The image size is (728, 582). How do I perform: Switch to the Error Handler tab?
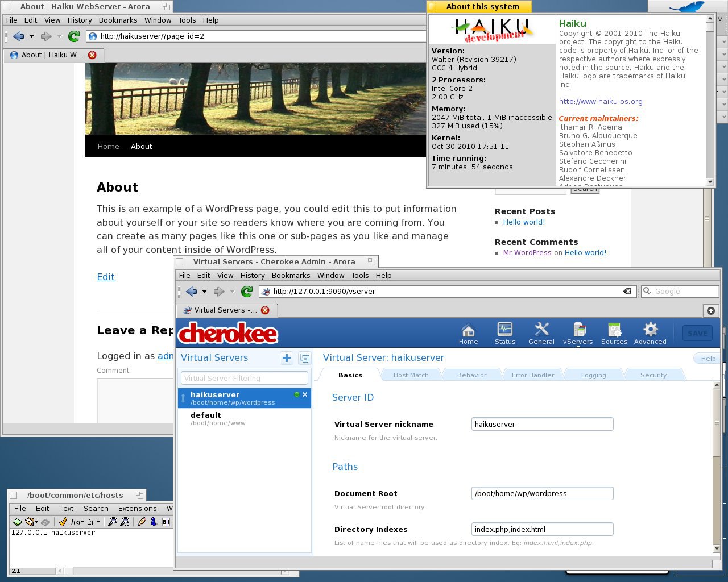pyautogui.click(x=533, y=375)
